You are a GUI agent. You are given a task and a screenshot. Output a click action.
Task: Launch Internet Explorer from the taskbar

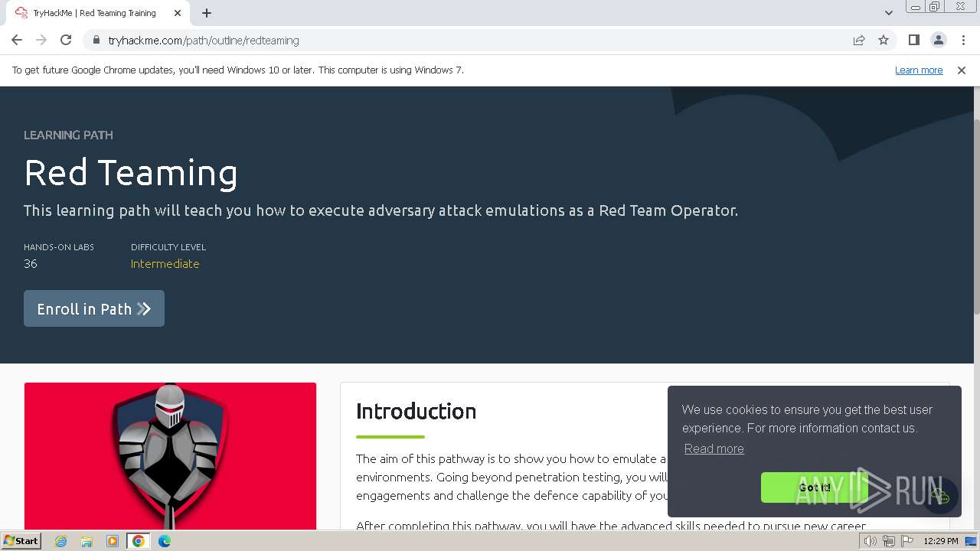click(60, 541)
